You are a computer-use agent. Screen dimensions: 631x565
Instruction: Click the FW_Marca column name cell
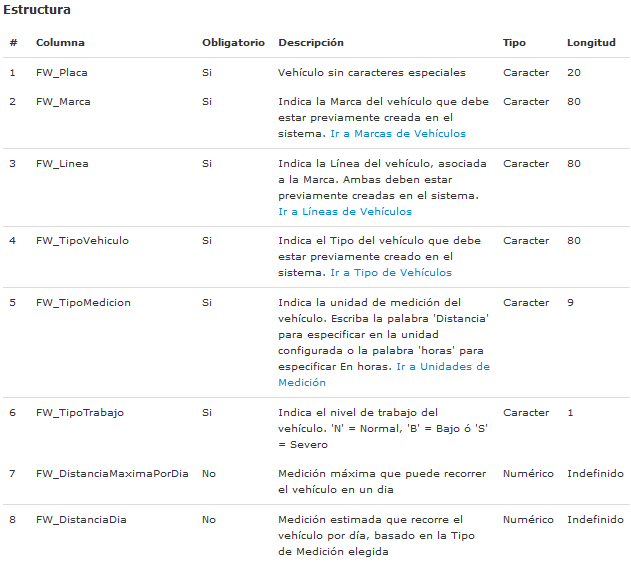pyautogui.click(x=62, y=101)
